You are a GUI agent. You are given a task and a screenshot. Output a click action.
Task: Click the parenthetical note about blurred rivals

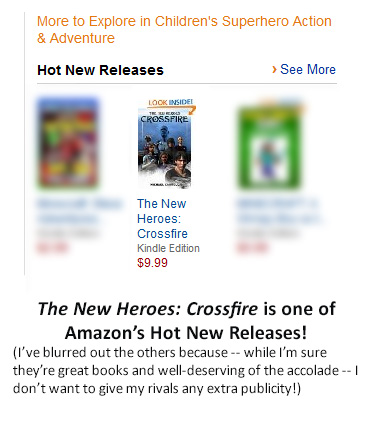pyautogui.click(x=185, y=370)
